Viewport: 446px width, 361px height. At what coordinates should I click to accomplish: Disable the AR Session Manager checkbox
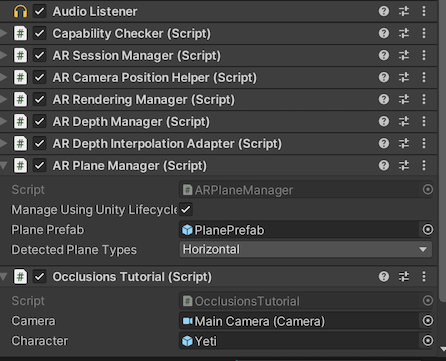40,55
